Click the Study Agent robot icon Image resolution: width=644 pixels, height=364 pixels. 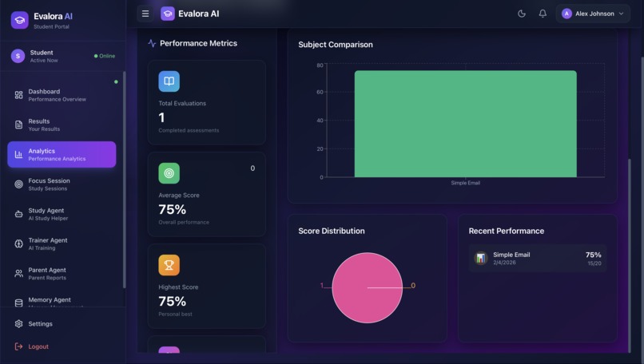click(18, 214)
